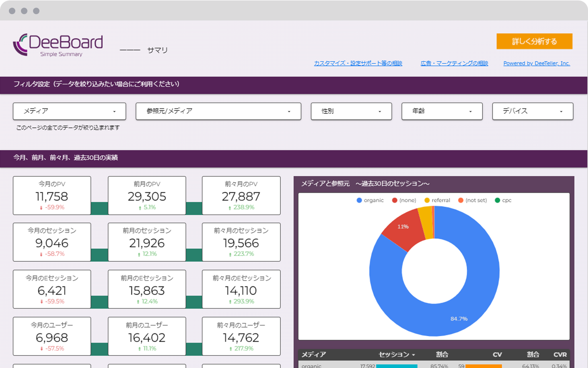
Task: Click the referral legend yellow dot
Action: [x=427, y=200]
